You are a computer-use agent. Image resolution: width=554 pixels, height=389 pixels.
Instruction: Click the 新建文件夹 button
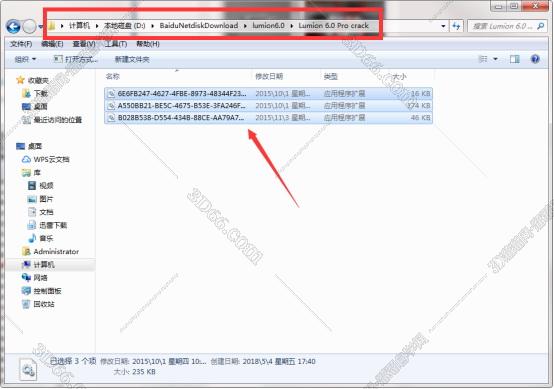point(132,59)
